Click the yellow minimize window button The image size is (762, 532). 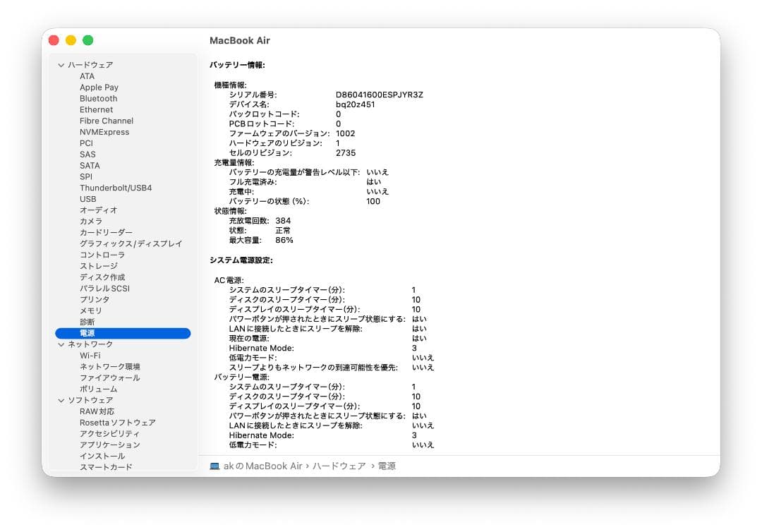(x=71, y=40)
